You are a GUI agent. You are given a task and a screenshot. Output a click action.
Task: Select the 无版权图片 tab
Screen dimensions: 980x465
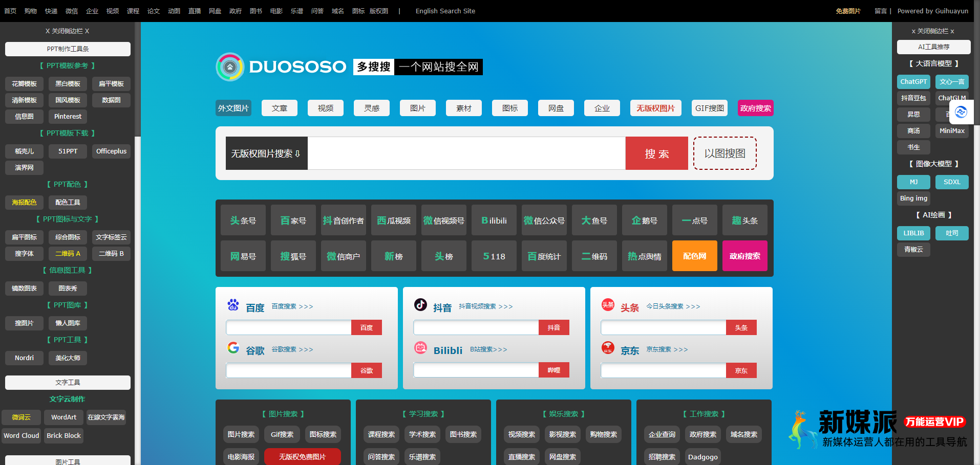tap(656, 108)
